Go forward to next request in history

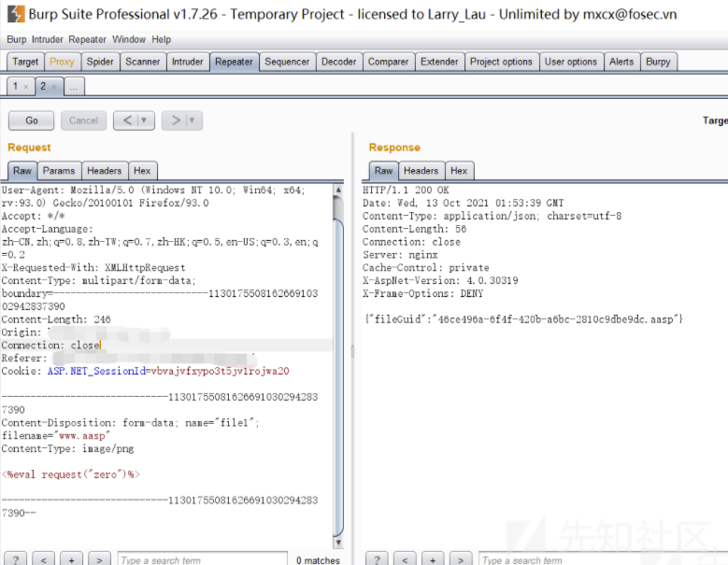point(175,120)
